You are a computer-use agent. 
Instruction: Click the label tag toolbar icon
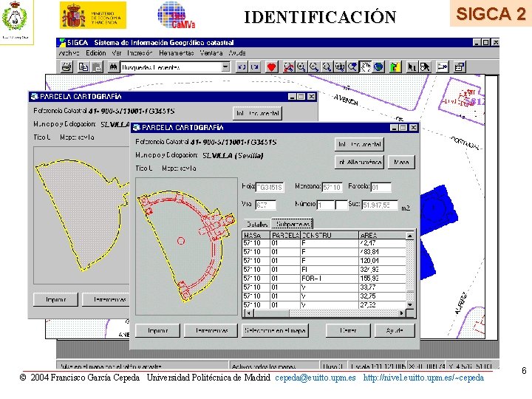pyautogui.click(x=442, y=66)
